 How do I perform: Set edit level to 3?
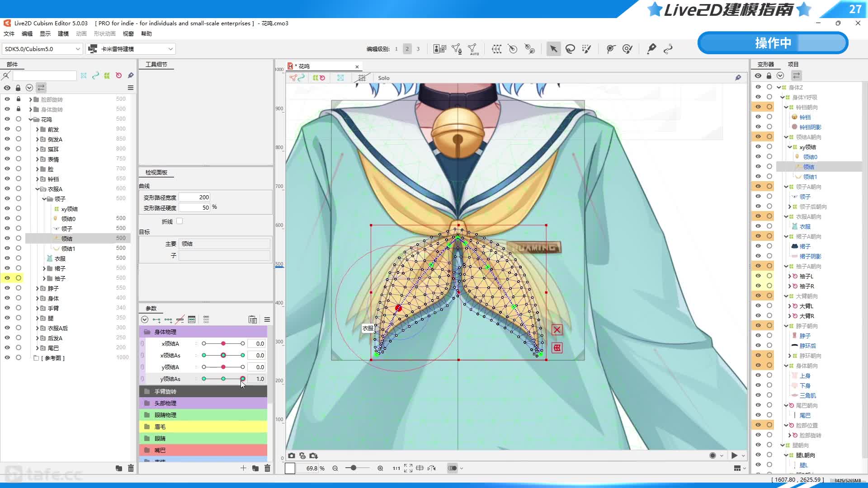tap(418, 49)
